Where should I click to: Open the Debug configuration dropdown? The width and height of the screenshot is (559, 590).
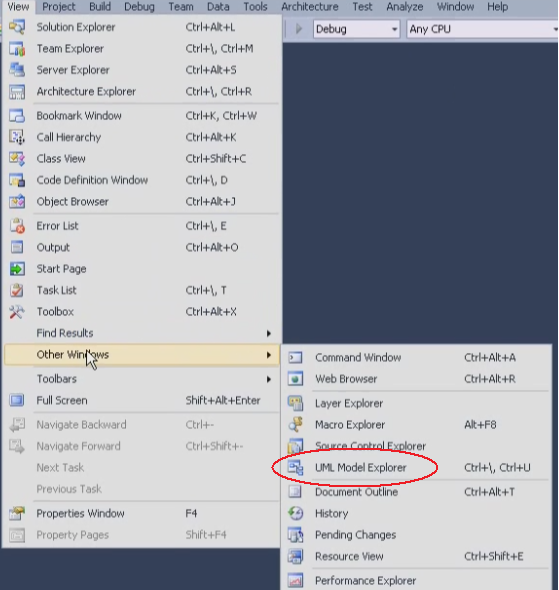[356, 29]
